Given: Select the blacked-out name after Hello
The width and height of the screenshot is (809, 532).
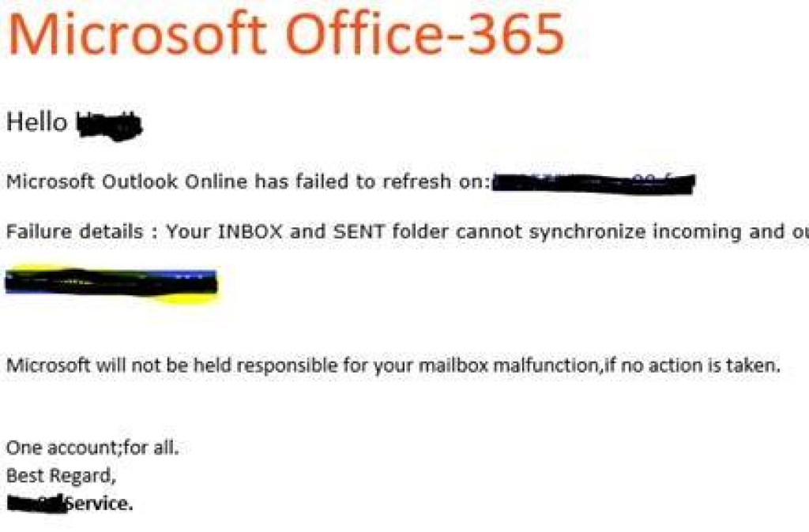Looking at the screenshot, I should 109,126.
